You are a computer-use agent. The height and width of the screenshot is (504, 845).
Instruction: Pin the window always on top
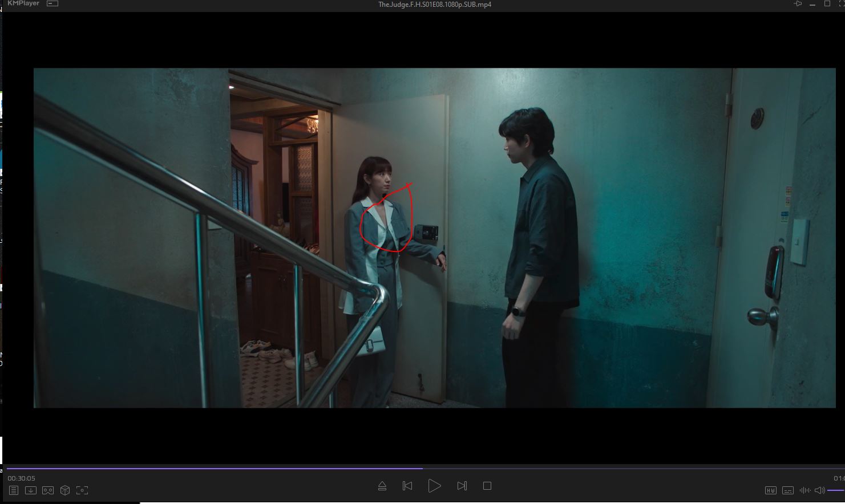coord(798,4)
